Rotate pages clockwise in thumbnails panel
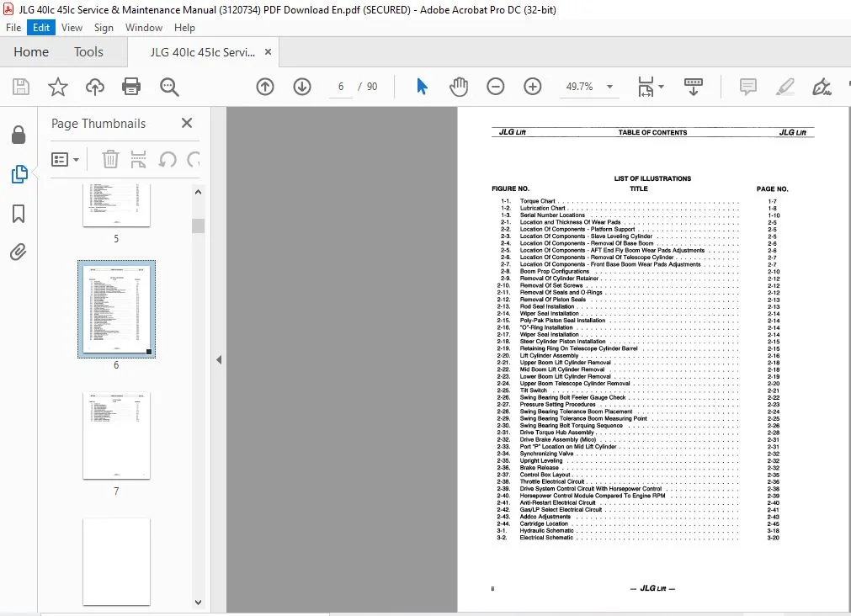This screenshot has width=851, height=616. [194, 160]
